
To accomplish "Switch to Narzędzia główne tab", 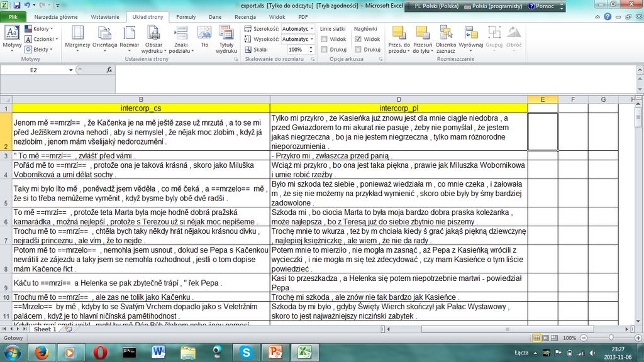I will pyautogui.click(x=56, y=17).
